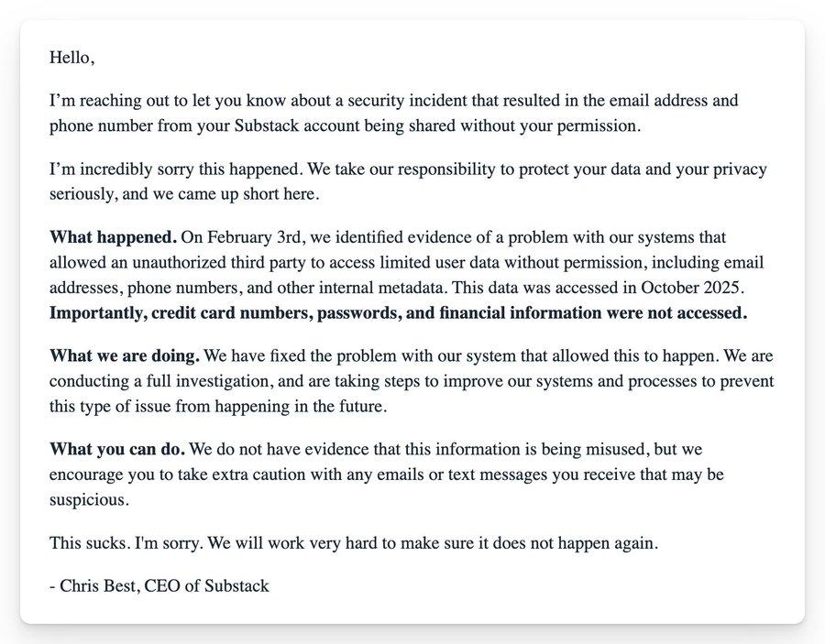The image size is (825, 644).
Task: Click the bold "What happened." heading
Action: coord(113,238)
